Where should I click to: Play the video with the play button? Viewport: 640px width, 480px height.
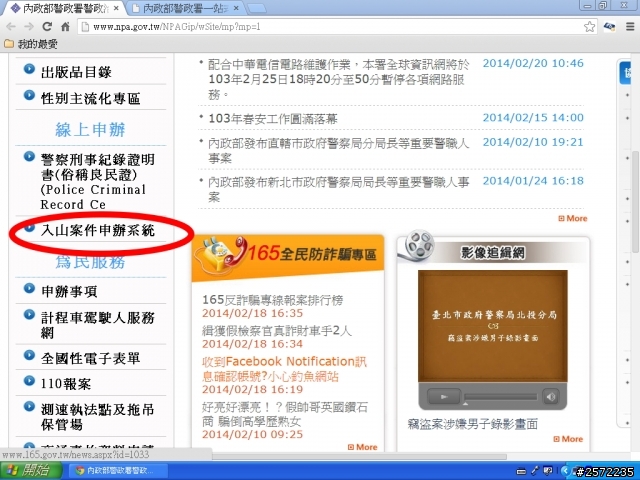(444, 396)
